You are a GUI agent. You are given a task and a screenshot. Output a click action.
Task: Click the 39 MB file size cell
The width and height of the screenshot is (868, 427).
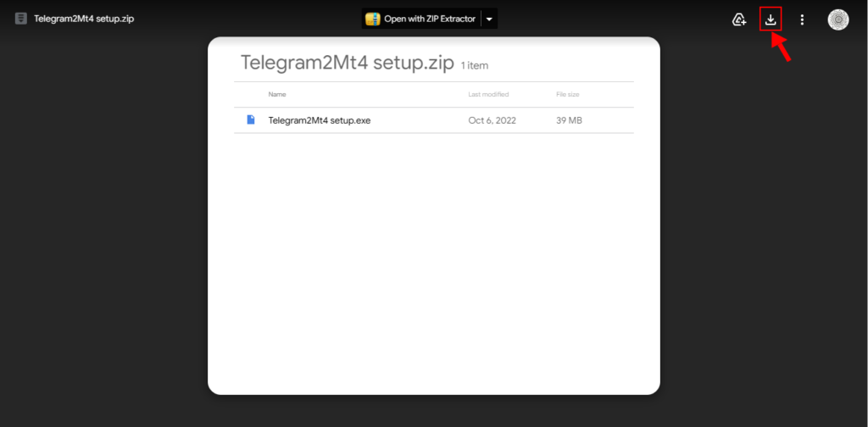(569, 120)
